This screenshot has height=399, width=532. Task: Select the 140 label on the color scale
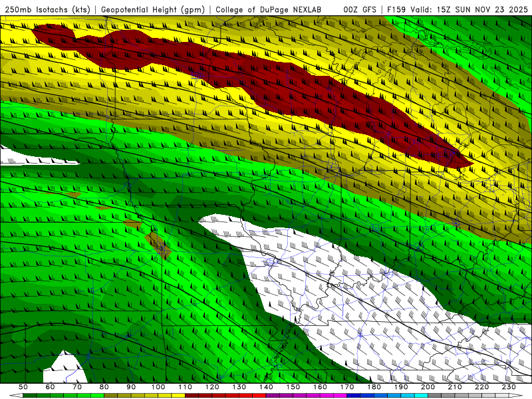click(x=266, y=387)
